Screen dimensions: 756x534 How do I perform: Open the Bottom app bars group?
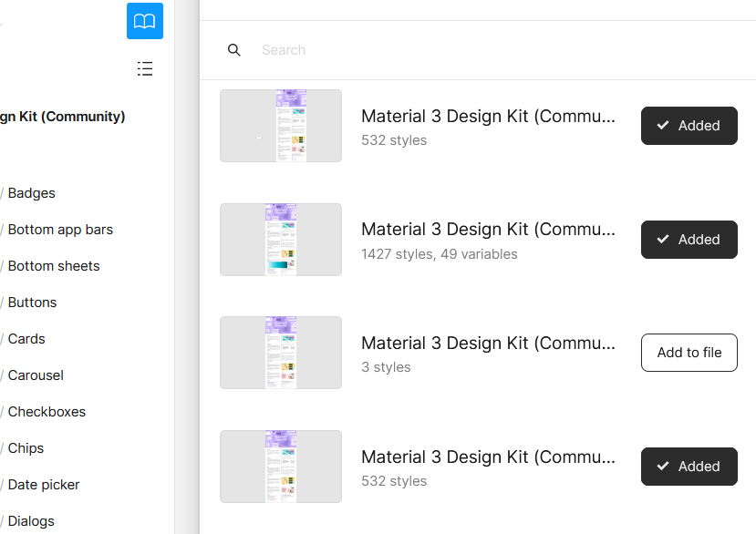60,230
